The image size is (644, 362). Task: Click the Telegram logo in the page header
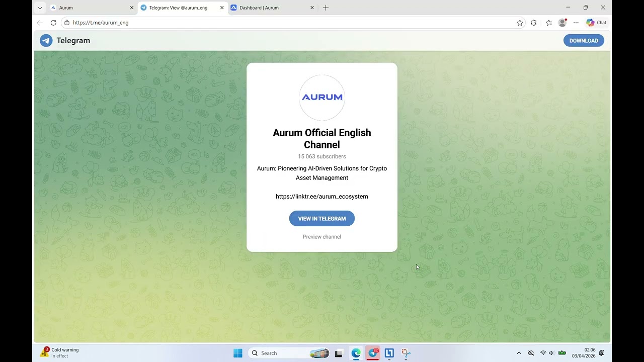65,41
